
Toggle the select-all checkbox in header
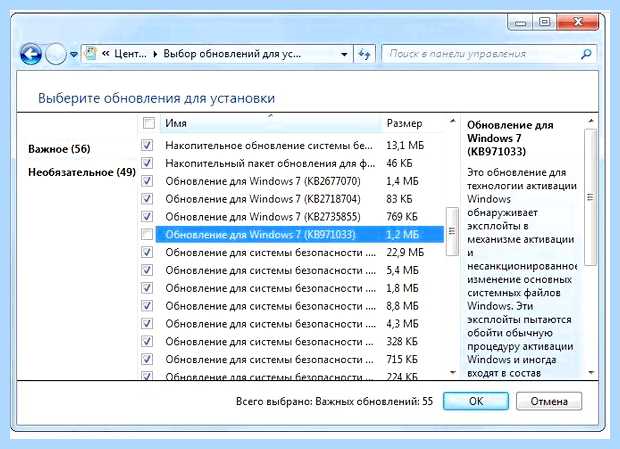pos(149,123)
